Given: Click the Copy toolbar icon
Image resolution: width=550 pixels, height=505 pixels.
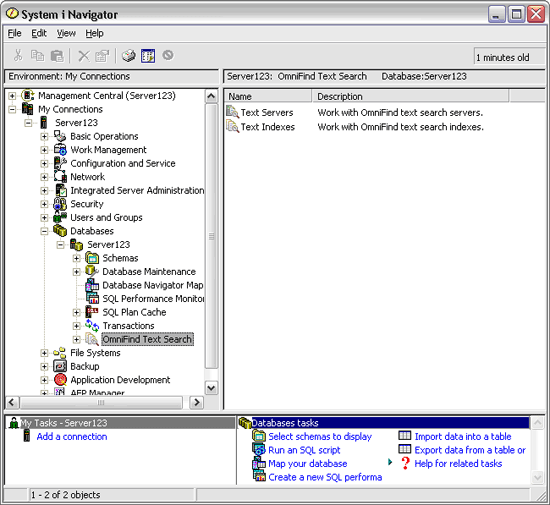Looking at the screenshot, I should point(37,55).
